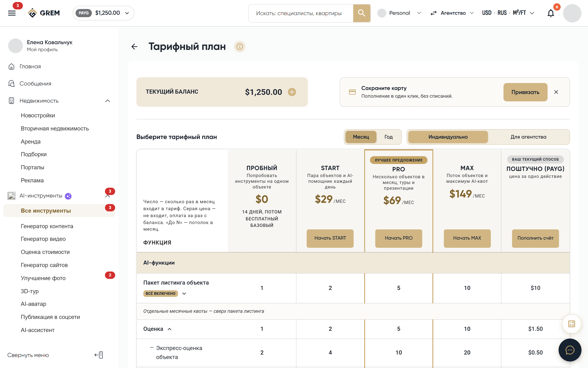This screenshot has width=588, height=368.
Task: Open the hamburger menu icon
Action: click(12, 13)
